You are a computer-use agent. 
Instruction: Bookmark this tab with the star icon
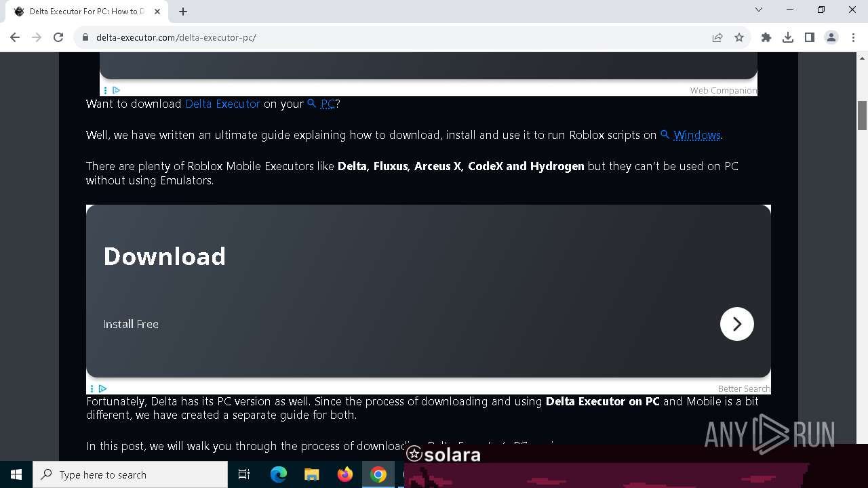[x=739, y=37]
